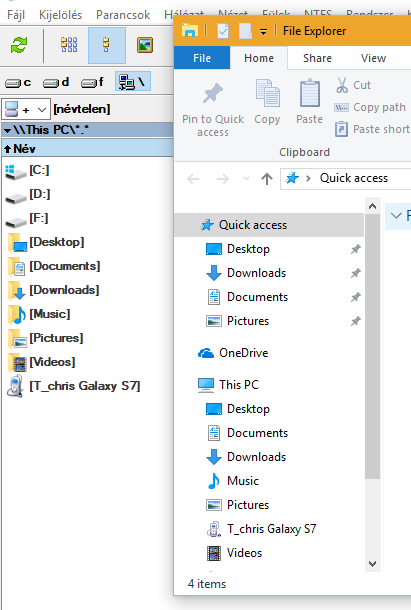This screenshot has width=411, height=610.
Task: Open Customize Quick Access Toolbar dropdown arrow
Action: click(263, 32)
